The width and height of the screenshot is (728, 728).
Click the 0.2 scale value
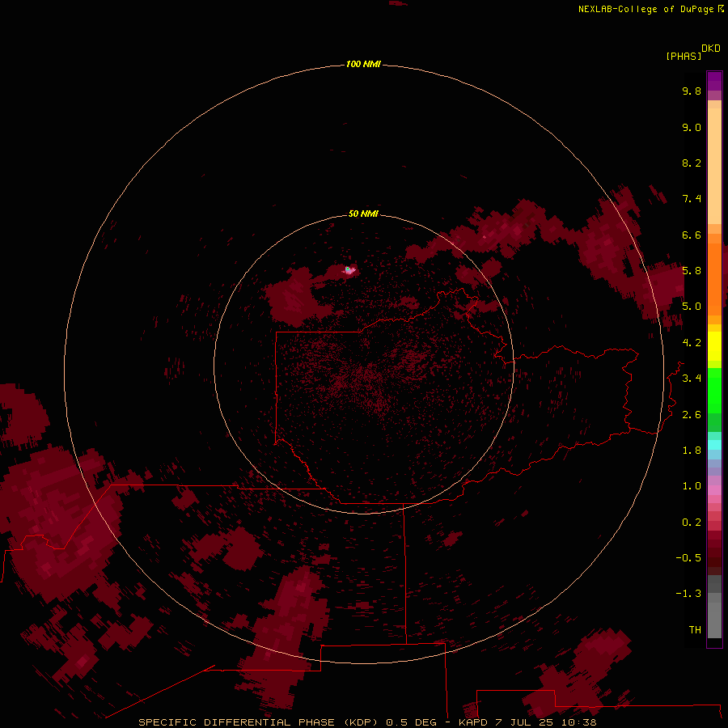[x=692, y=523]
